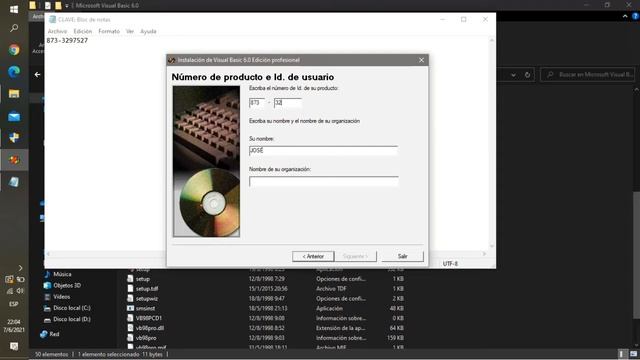Collapse the Explorer ribbon chevron
640x360 pixels.
[625, 16]
